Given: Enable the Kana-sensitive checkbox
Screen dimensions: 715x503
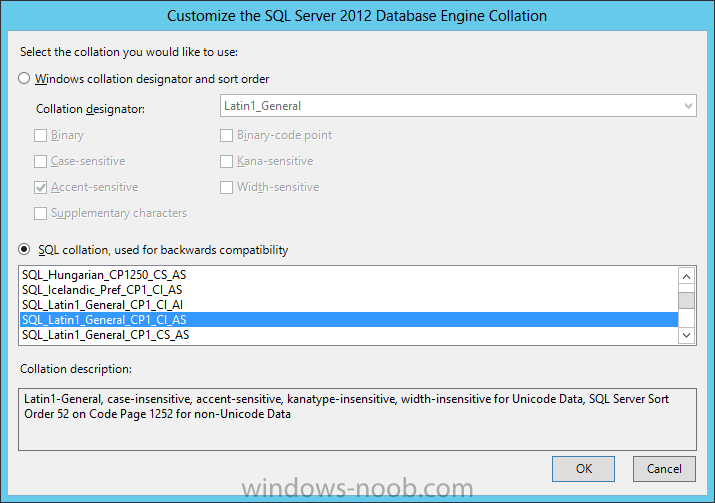Looking at the screenshot, I should click(227, 161).
